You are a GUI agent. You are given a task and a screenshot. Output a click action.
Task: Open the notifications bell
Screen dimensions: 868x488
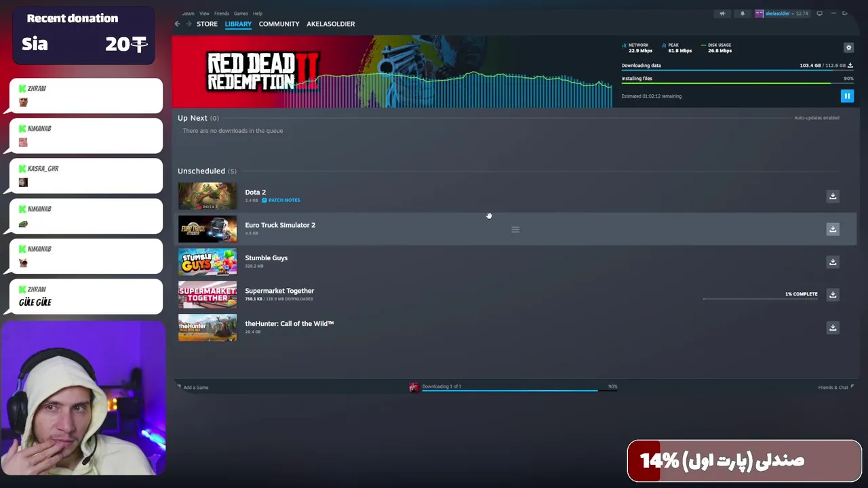[742, 14]
